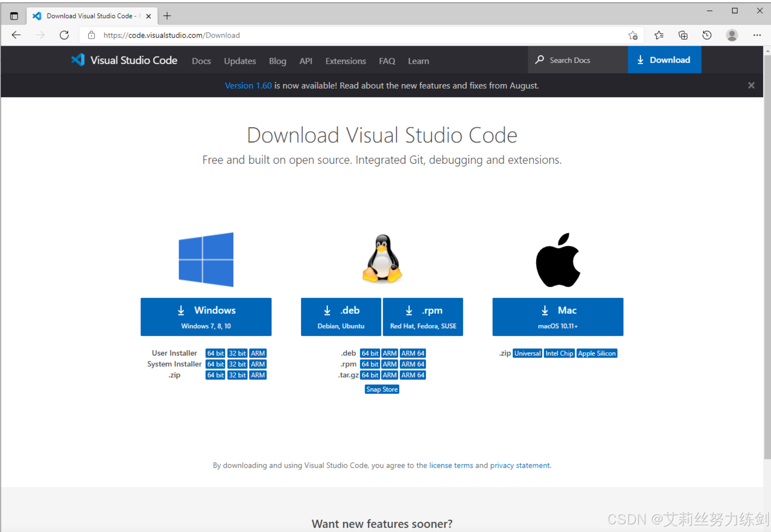Click the Visual Studio Code logo icon
The image size is (771, 532).
coord(78,60)
